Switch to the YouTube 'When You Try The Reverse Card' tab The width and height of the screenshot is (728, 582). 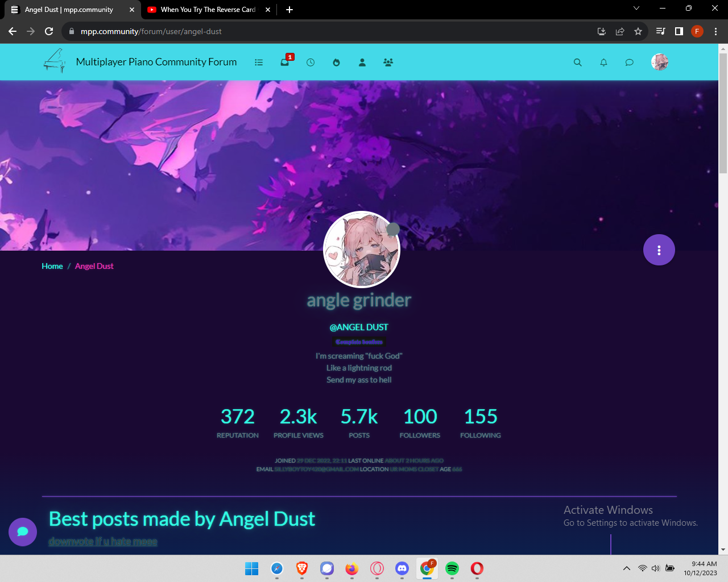tap(208, 10)
